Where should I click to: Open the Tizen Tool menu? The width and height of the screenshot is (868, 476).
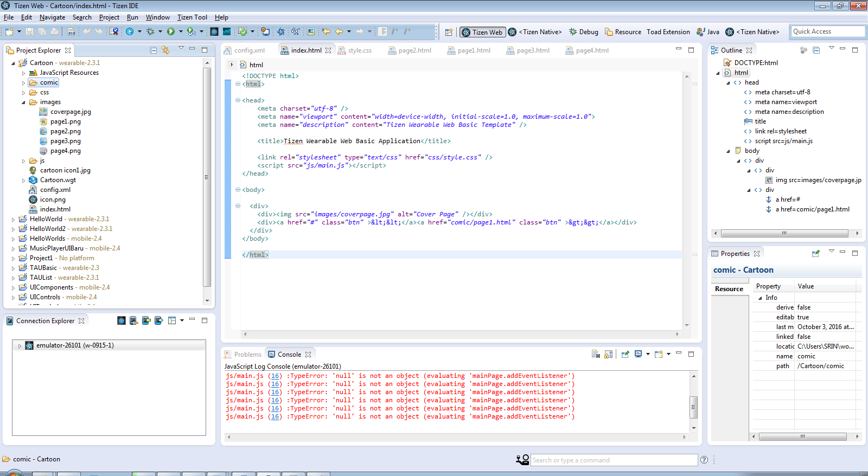[192, 17]
